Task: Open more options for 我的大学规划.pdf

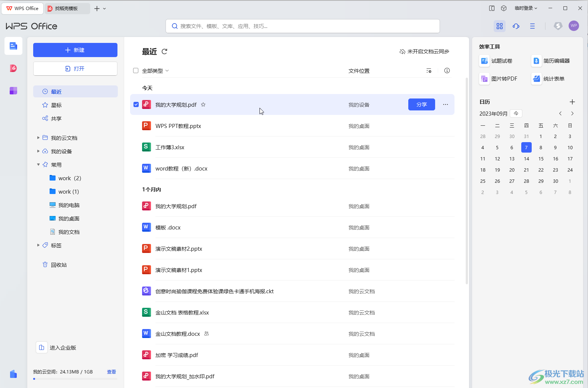Action: click(446, 104)
